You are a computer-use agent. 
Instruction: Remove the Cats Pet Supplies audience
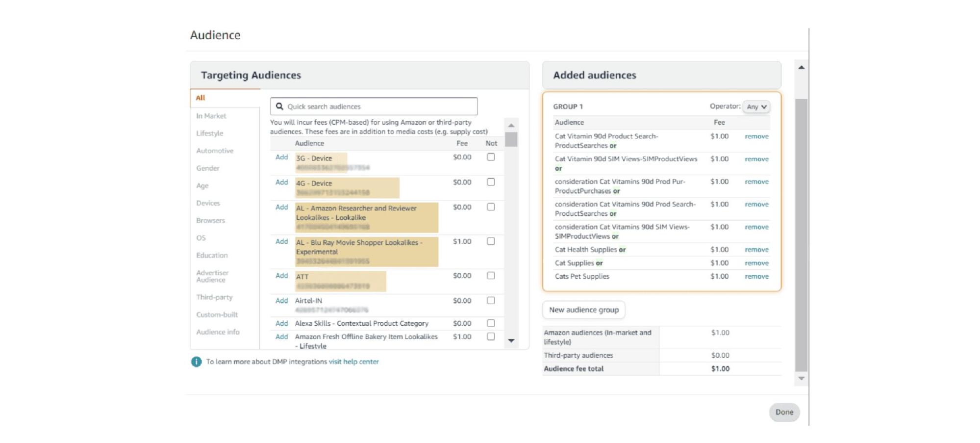(756, 276)
